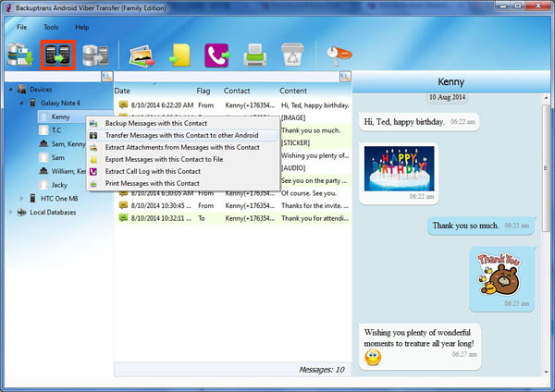This screenshot has height=392, width=555.
Task: Choose Backup Messages with this Contact
Action: (182, 123)
